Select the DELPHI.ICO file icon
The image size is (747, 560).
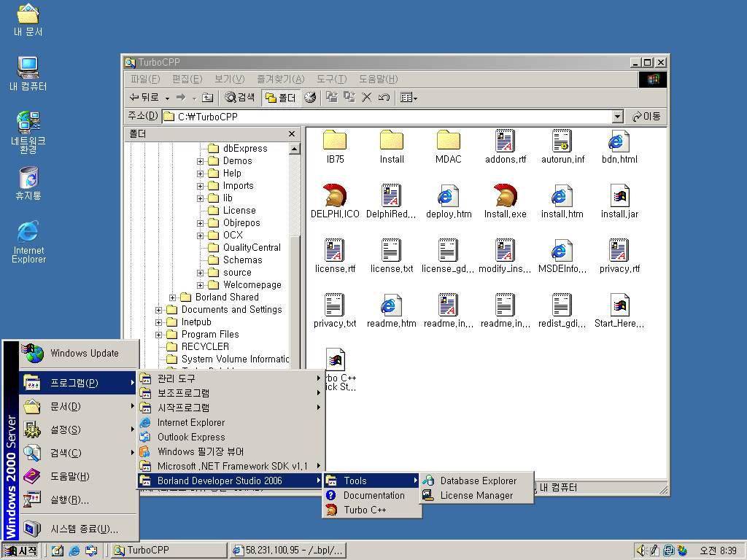point(334,196)
